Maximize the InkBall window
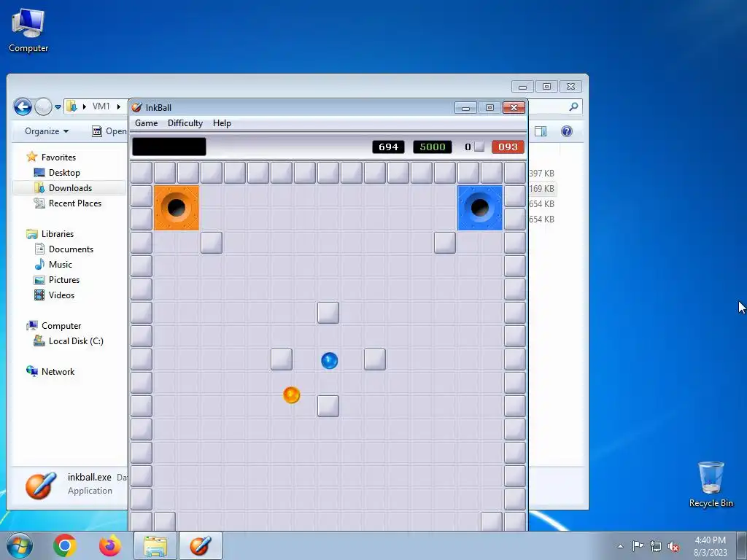 (x=489, y=108)
